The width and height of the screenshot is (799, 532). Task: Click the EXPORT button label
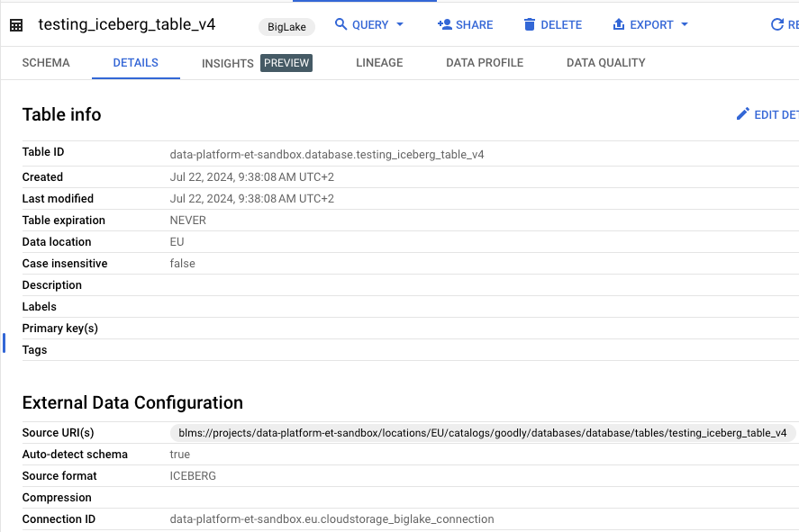651,25
